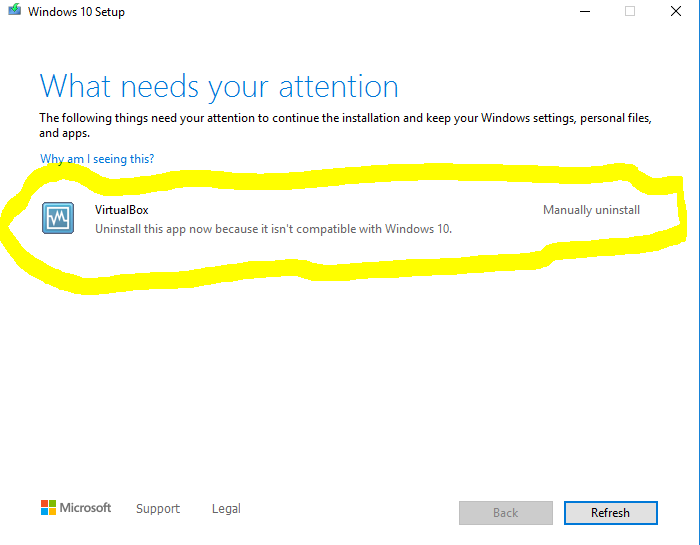Close the Windows 10 Setup window
700x545 pixels.
click(x=676, y=11)
